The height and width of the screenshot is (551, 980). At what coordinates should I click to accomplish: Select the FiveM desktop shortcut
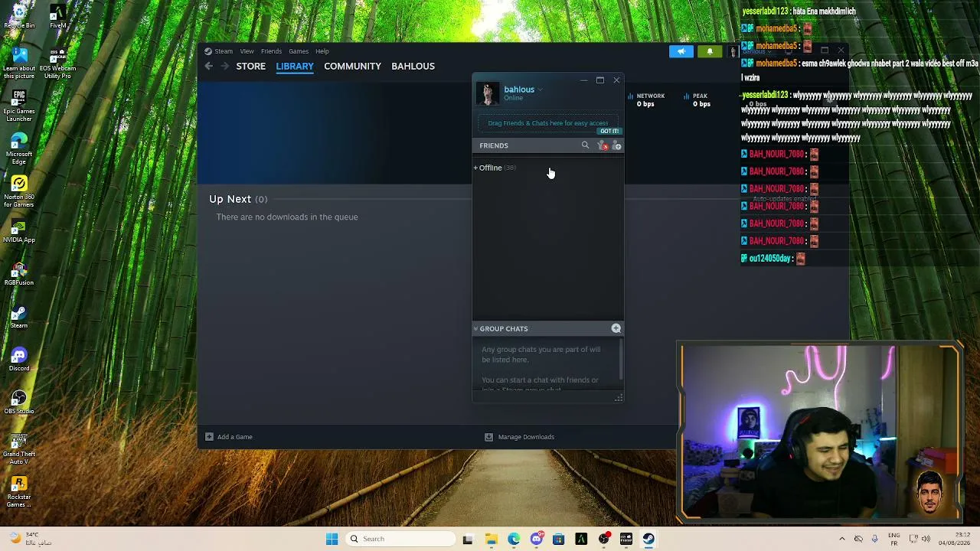(x=57, y=17)
